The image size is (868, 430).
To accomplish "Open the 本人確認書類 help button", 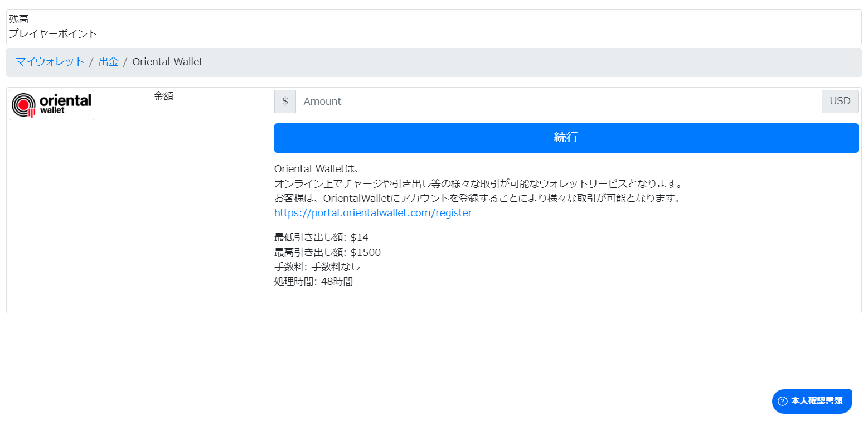I will pyautogui.click(x=812, y=402).
